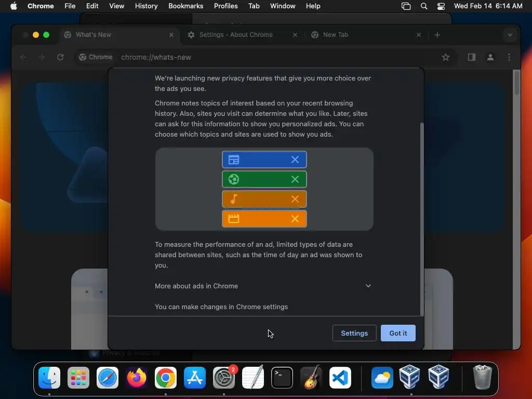Click the browser forward arrow
The width and height of the screenshot is (532, 399).
pos(42,57)
